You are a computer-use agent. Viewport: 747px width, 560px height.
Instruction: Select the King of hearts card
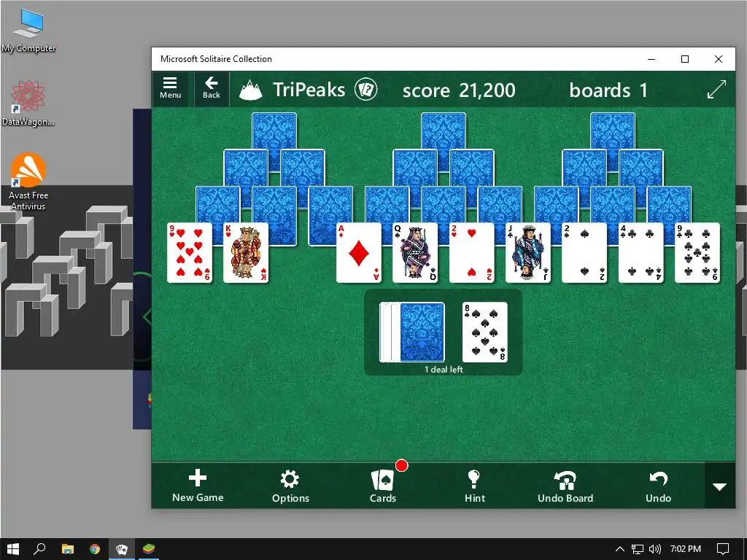coord(246,253)
